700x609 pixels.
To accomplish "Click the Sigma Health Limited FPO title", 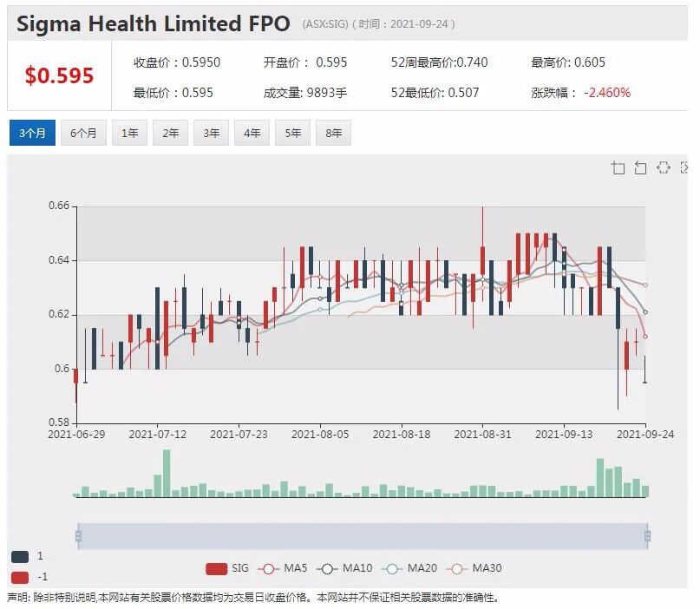I will [x=154, y=23].
